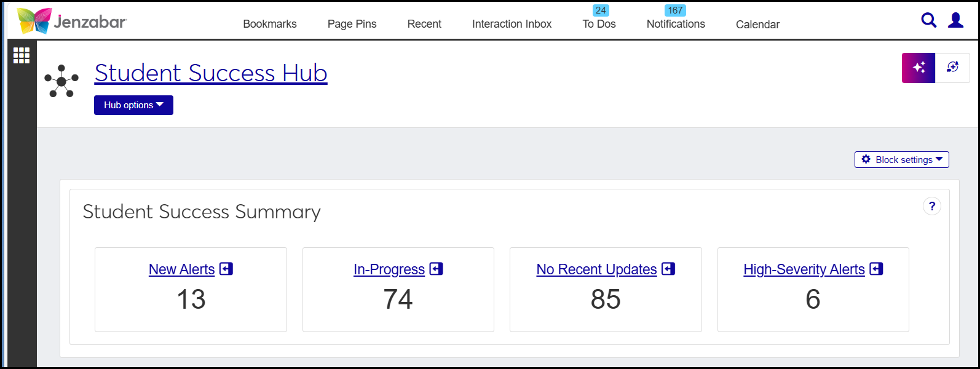Click the 24 badge above To Dos
The height and width of the screenshot is (369, 980).
point(601,10)
